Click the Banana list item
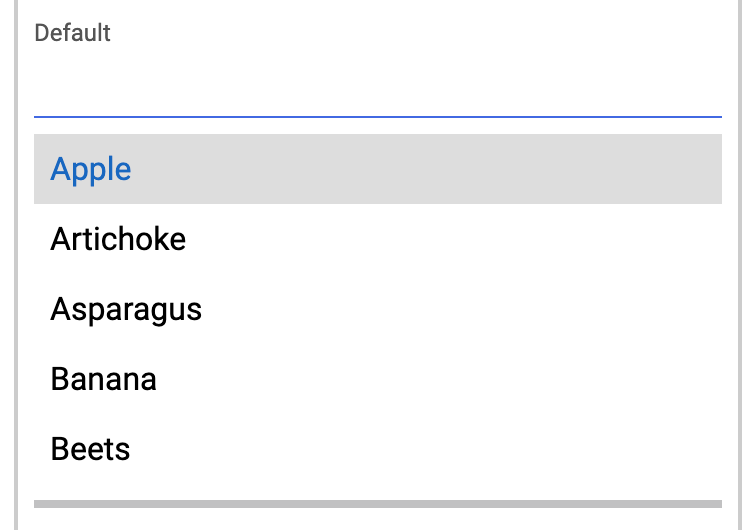 pyautogui.click(x=377, y=379)
